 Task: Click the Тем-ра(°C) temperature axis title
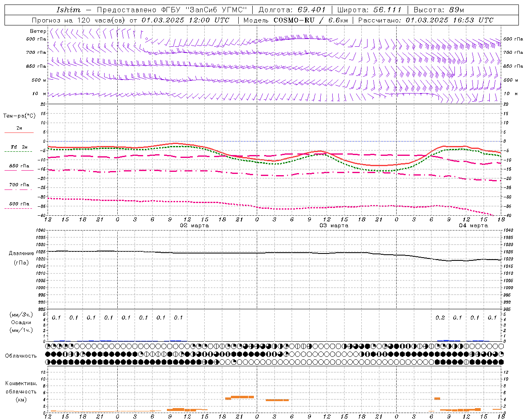(19, 116)
